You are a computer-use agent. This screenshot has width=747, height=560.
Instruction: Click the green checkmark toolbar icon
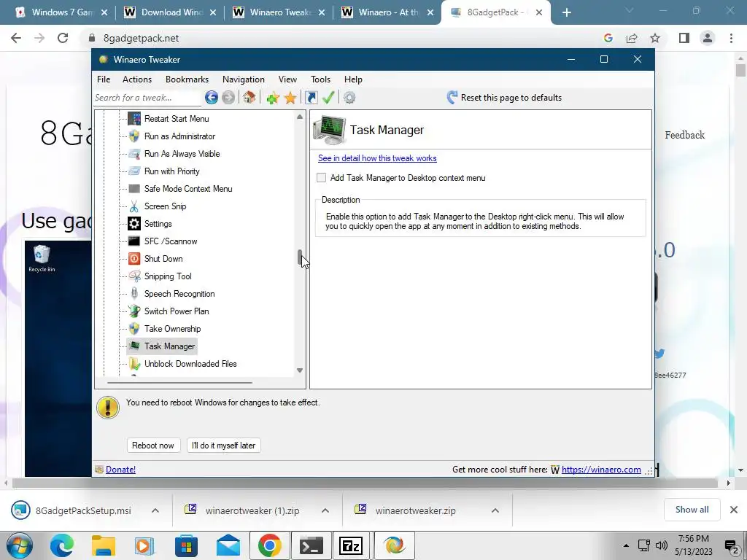pos(328,98)
